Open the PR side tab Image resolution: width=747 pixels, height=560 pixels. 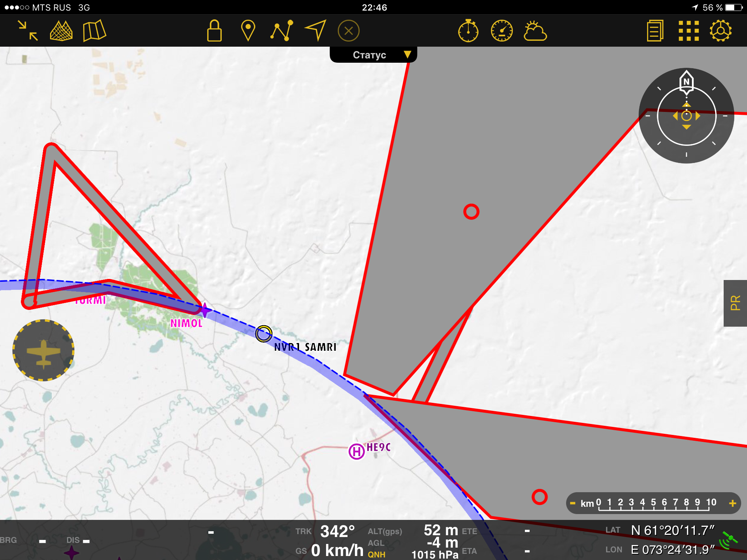point(735,303)
